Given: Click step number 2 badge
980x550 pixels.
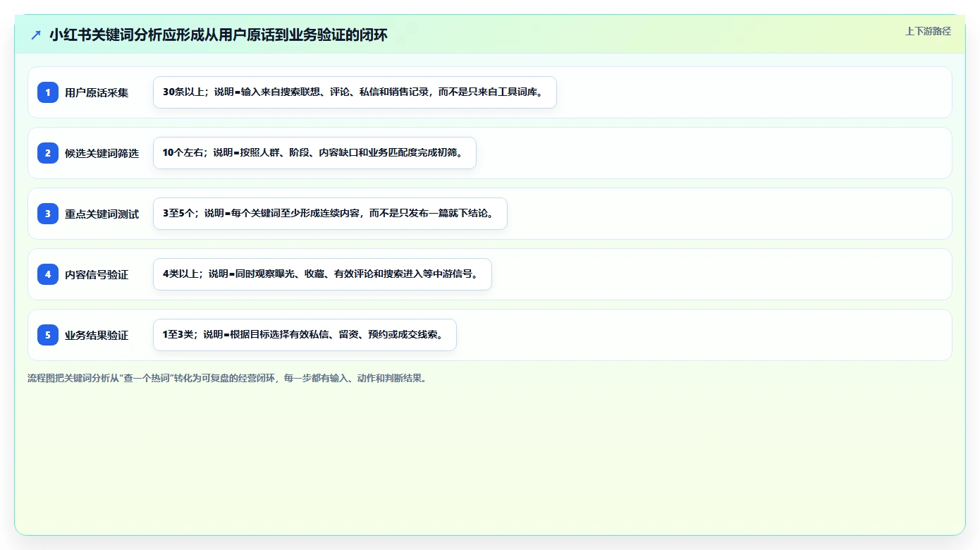Looking at the screenshot, I should pyautogui.click(x=48, y=153).
